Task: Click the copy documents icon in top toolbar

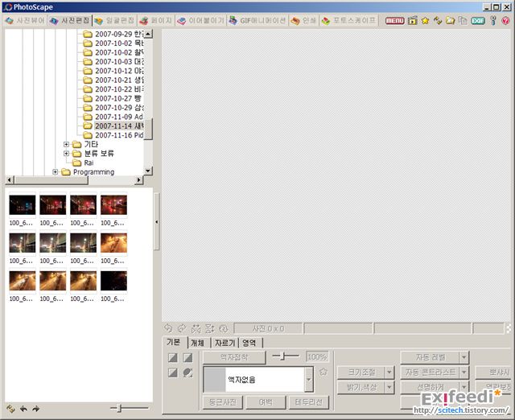Action: pos(463,20)
